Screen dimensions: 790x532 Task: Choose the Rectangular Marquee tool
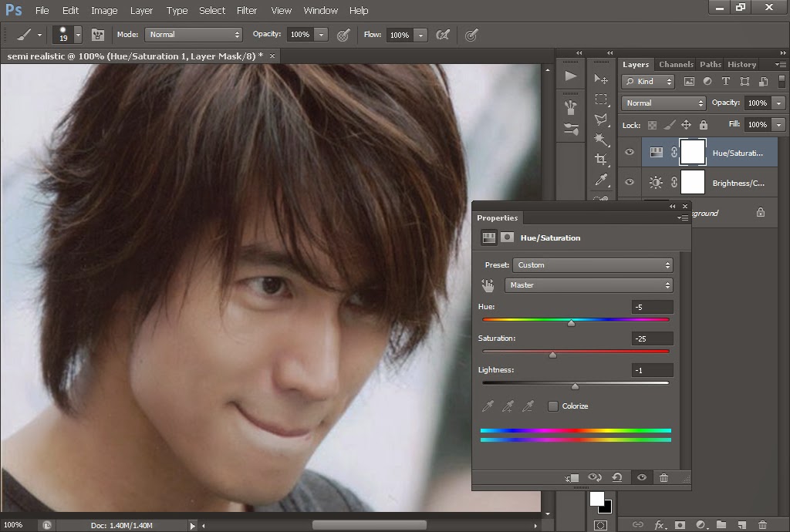coord(601,99)
